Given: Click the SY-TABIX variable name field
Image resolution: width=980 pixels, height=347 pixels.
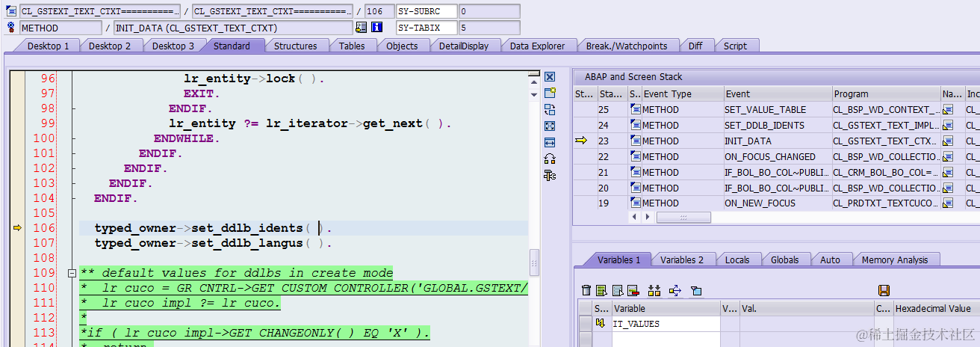Looking at the screenshot, I should (426, 28).
